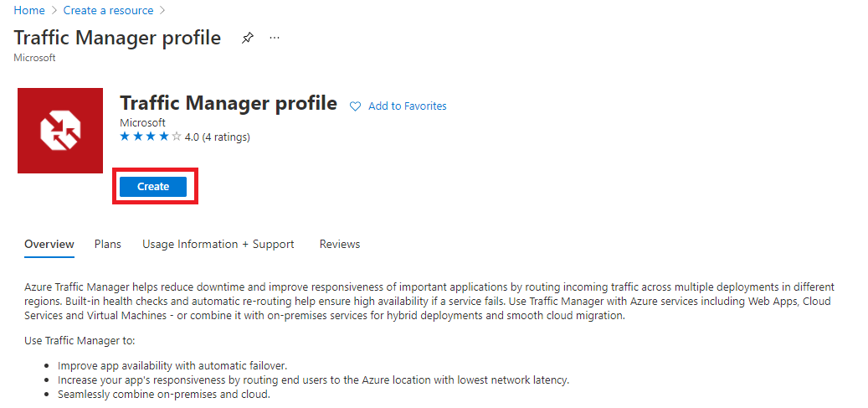Image resolution: width=868 pixels, height=408 pixels.
Task: Click the heart favorites icon
Action: [355, 106]
